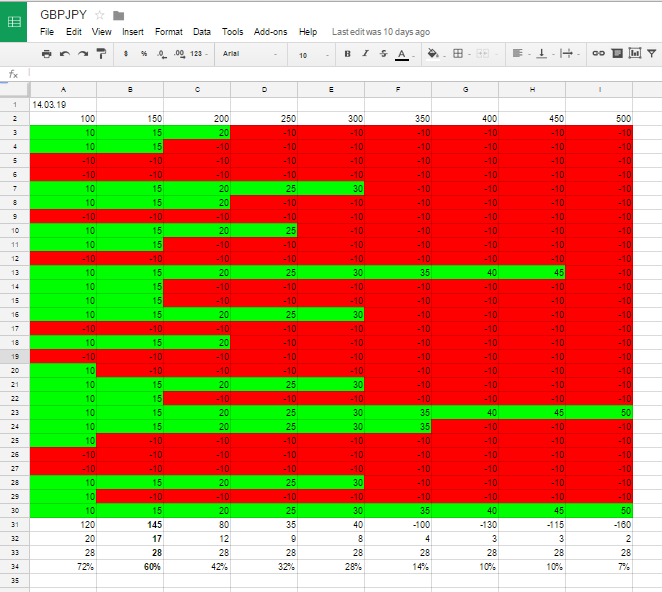Open the Help menu
This screenshot has height=592, width=662.
(x=308, y=32)
